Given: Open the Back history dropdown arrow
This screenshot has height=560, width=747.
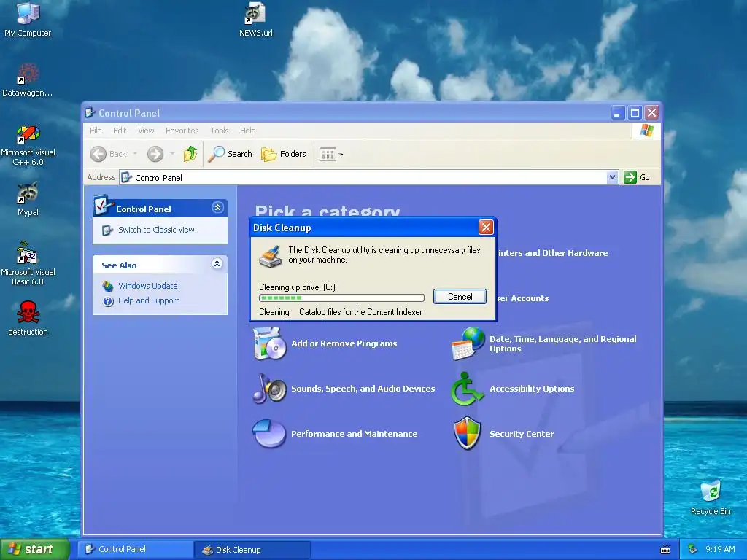Looking at the screenshot, I should 135,153.
